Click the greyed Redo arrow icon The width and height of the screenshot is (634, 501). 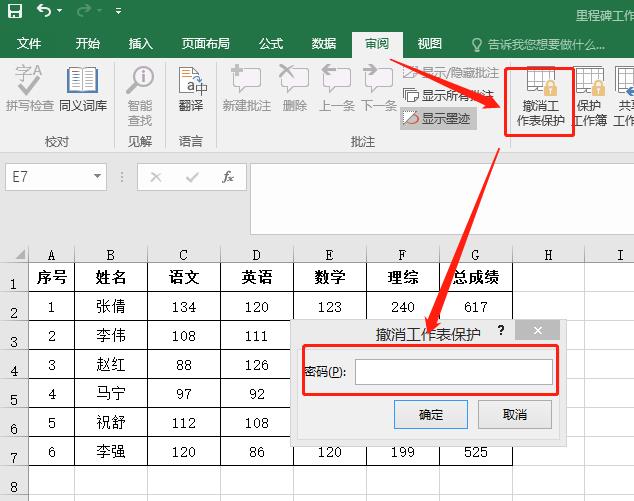[84, 11]
